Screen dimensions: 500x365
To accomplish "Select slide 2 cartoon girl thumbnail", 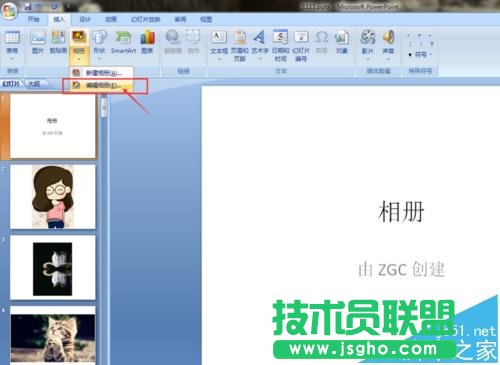I will click(x=53, y=197).
